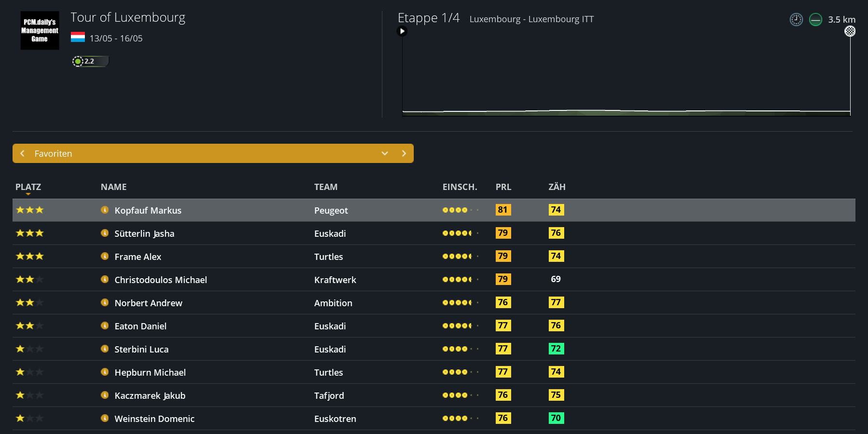
Task: Click the green flat-stage profile icon
Action: click(815, 20)
